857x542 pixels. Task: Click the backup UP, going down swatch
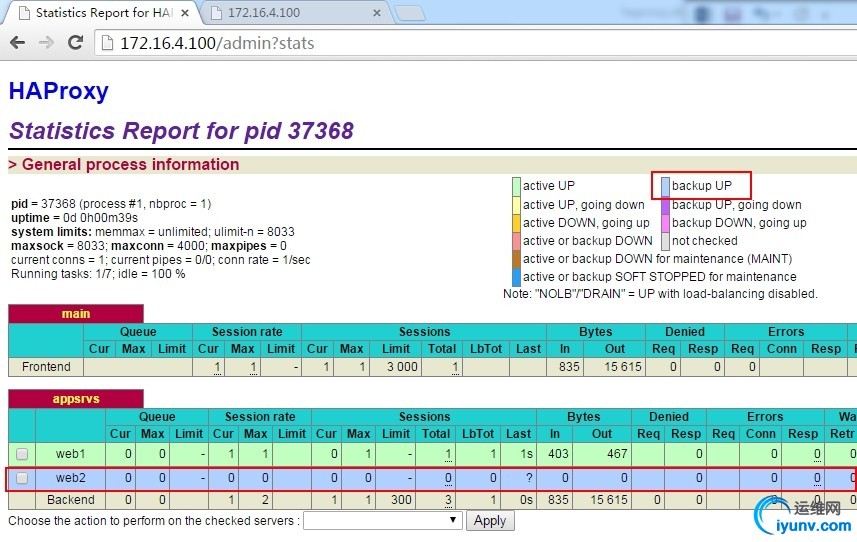[665, 204]
